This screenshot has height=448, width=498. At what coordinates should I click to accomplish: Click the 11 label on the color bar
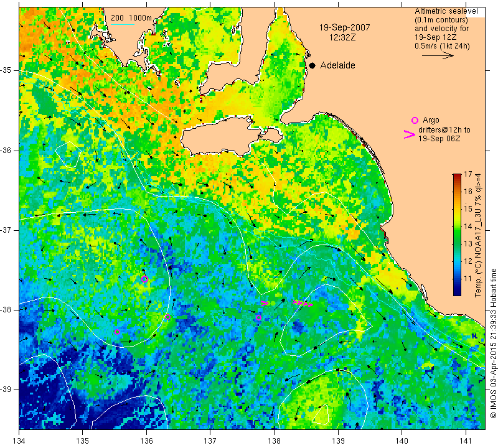pyautogui.click(x=468, y=279)
